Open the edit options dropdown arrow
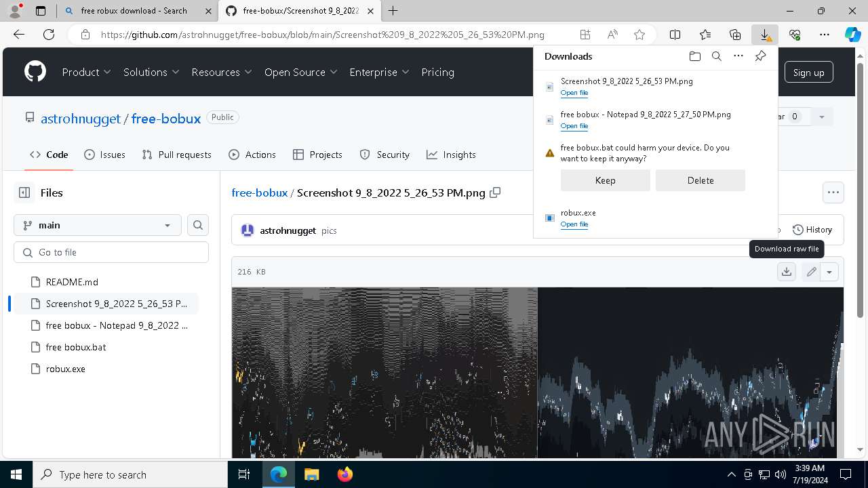 pos(829,272)
